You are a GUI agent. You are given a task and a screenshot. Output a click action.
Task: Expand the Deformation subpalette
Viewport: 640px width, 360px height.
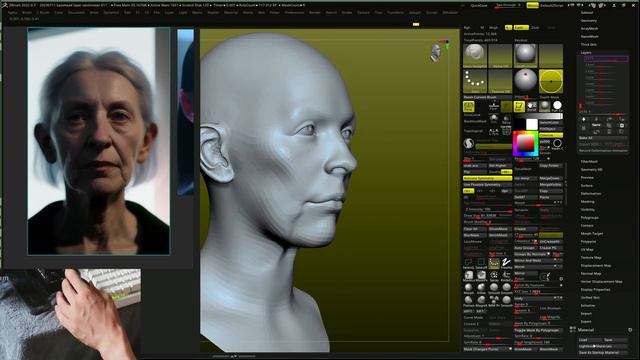click(x=591, y=193)
